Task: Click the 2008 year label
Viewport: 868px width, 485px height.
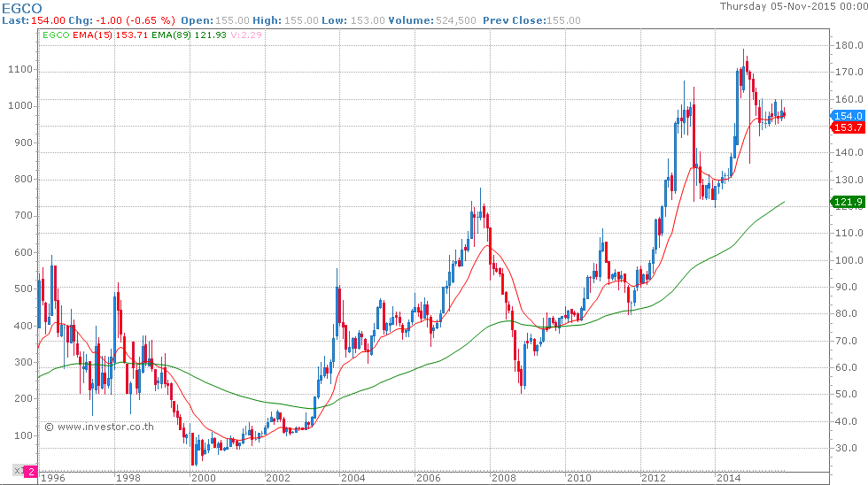Action: [504, 478]
